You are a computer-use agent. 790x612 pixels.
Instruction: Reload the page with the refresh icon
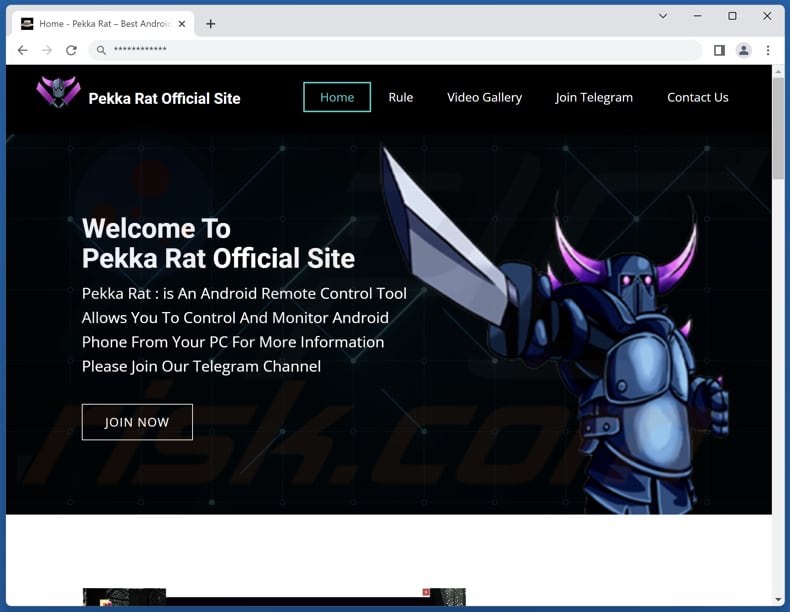point(72,50)
